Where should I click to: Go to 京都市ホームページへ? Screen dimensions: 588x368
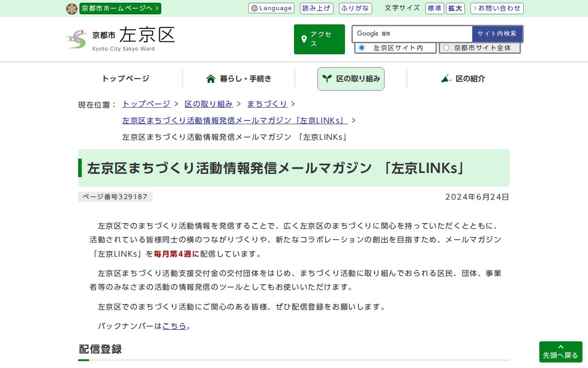[x=120, y=8]
